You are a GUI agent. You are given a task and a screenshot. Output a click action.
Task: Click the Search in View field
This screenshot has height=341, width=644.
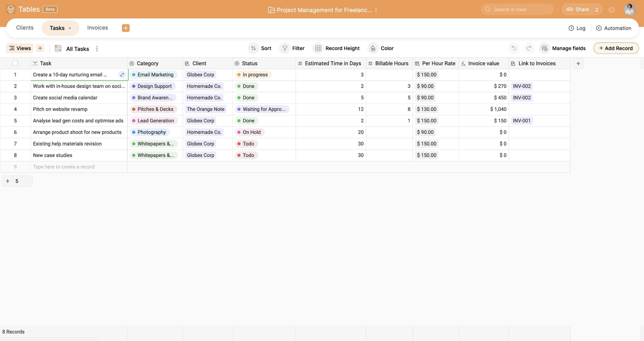pyautogui.click(x=517, y=9)
